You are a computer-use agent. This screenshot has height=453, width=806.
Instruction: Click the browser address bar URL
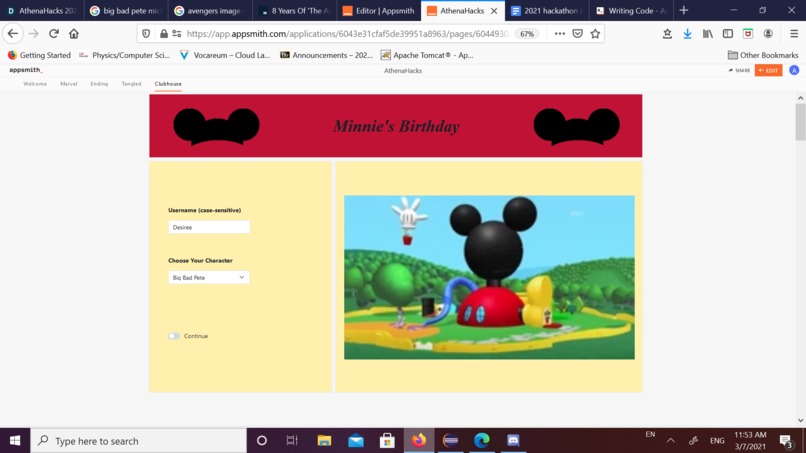coord(347,34)
